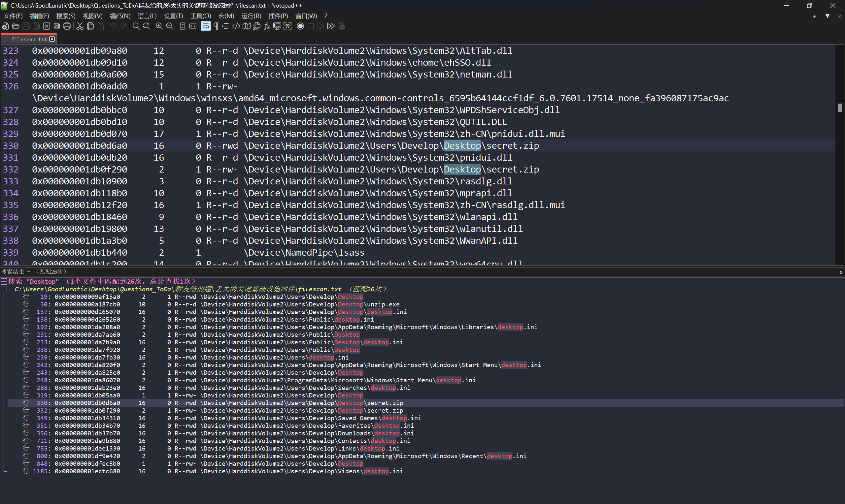
Task: Open the Replace dialog icon
Action: 147,26
